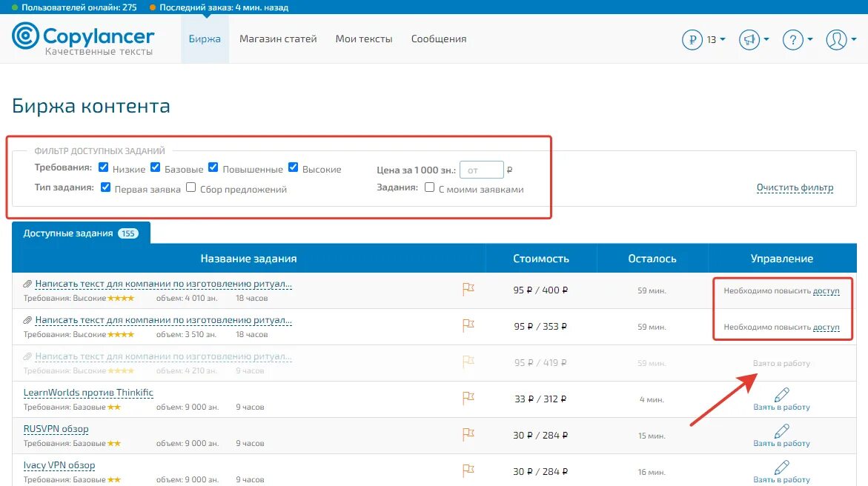Click flag icon in Ivacy VPN обзор row

point(468,470)
